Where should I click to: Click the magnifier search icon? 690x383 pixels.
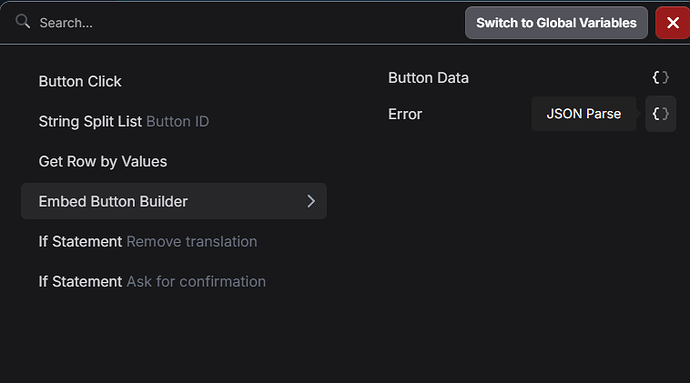[22, 22]
